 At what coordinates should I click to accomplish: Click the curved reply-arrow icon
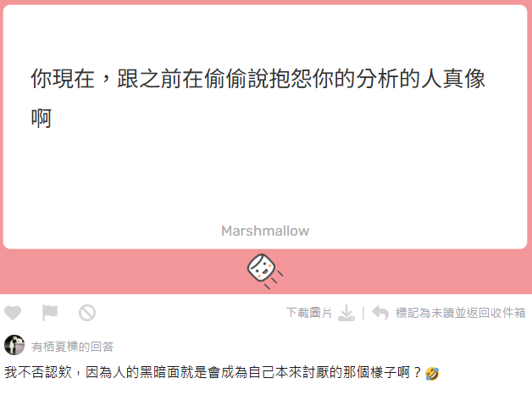coord(380,313)
